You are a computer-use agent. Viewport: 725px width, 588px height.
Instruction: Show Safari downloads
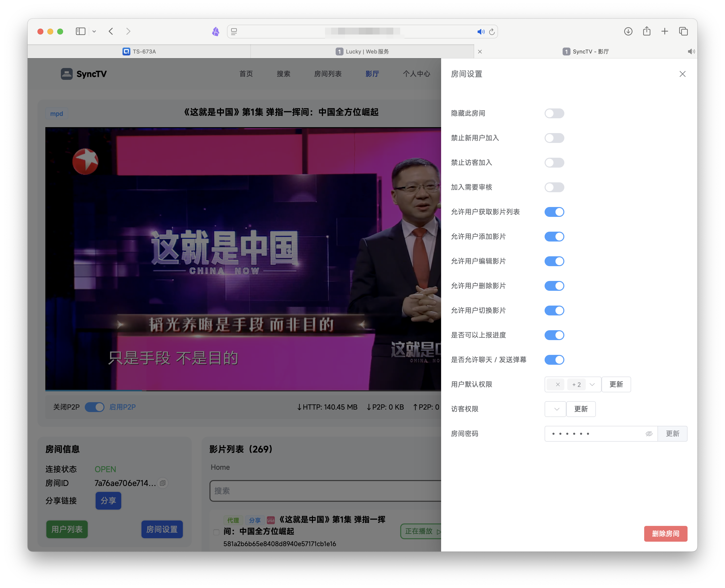tap(628, 32)
